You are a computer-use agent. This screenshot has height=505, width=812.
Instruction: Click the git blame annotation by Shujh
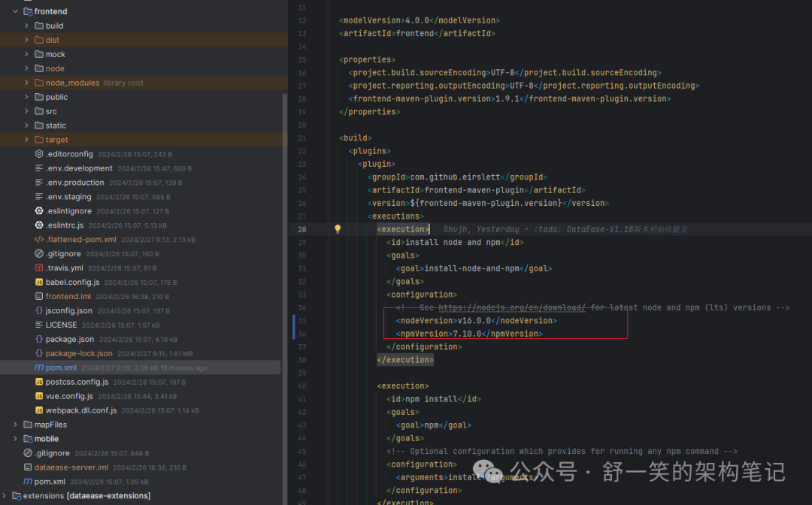[565, 229]
